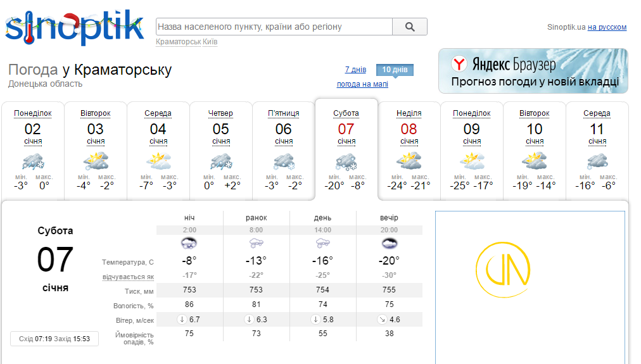Switch to the 7 днів forecast
The height and width of the screenshot is (364, 641).
click(355, 70)
